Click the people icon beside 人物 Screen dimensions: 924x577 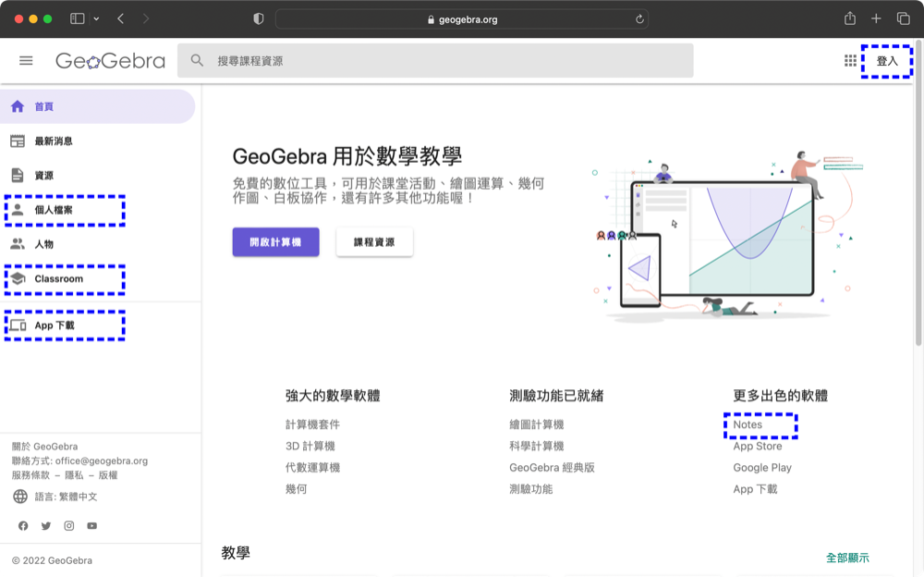(x=18, y=244)
